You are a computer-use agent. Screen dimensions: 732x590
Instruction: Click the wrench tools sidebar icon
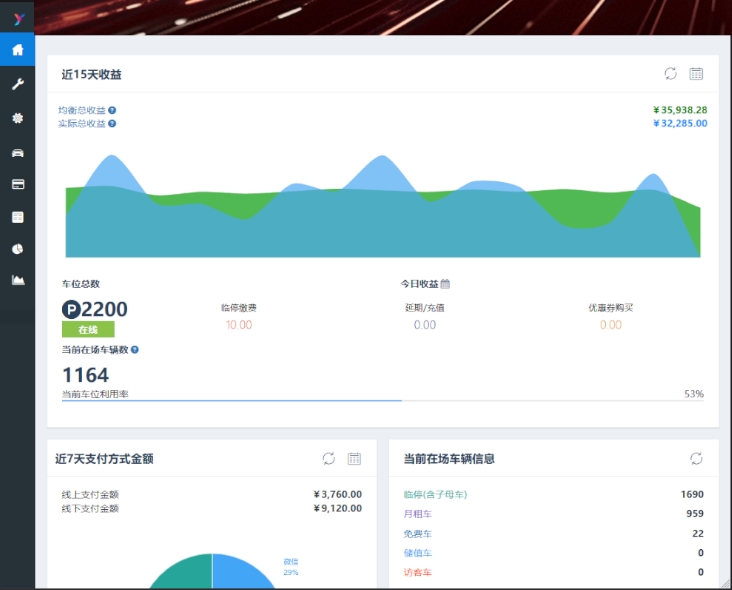point(17,84)
